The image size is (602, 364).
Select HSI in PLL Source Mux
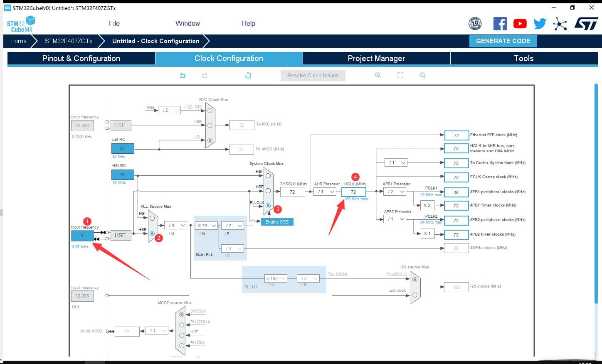(152, 218)
